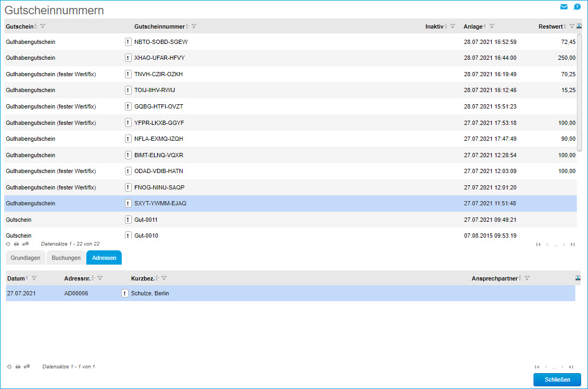The width and height of the screenshot is (588, 389).
Task: Open the help question mark icon
Action: (577, 7)
